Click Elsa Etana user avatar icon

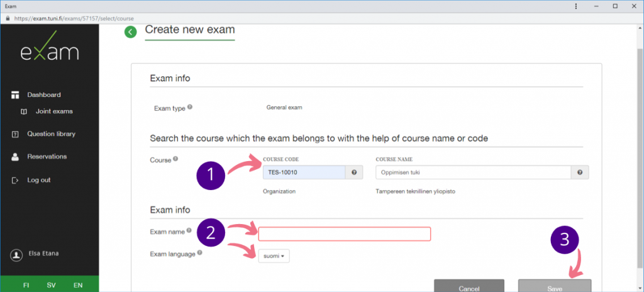pos(16,255)
